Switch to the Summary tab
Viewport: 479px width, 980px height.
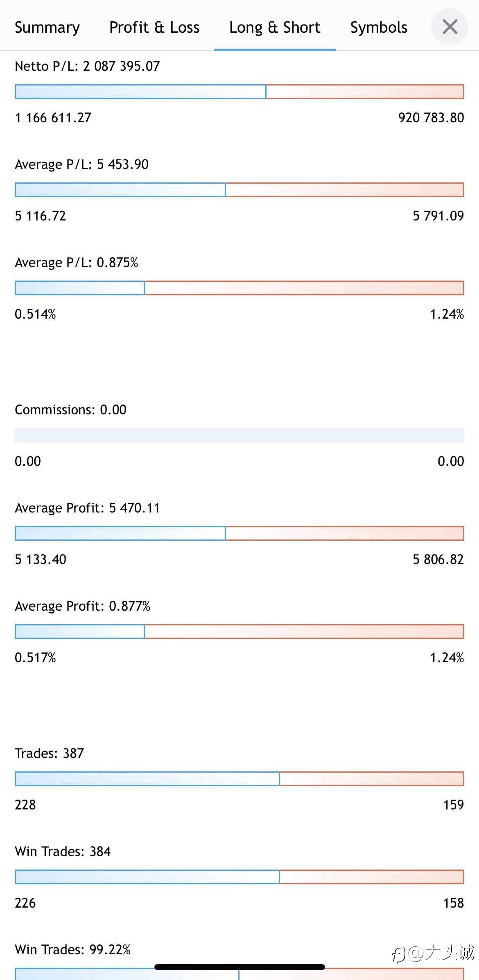point(47,27)
